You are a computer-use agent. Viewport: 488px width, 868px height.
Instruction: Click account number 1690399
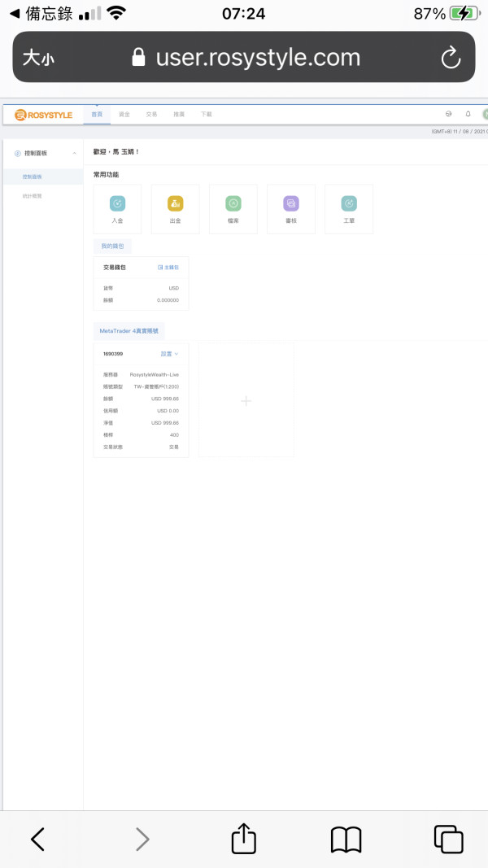(113, 354)
